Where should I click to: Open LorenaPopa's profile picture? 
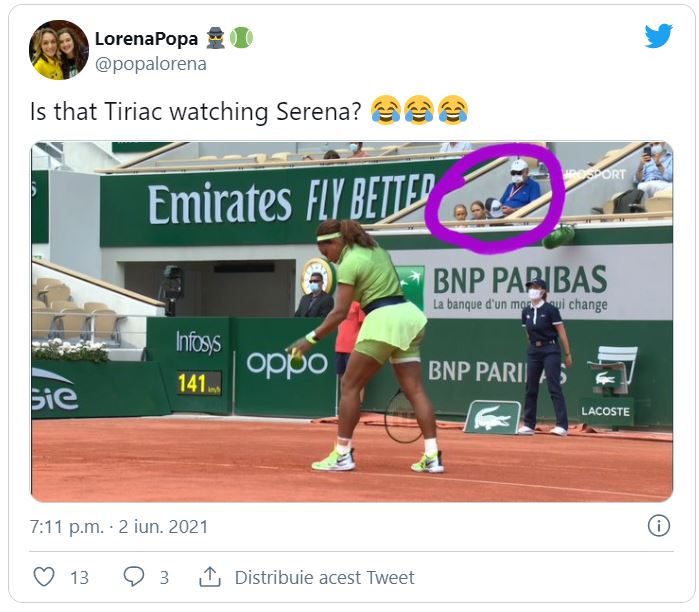point(59,50)
